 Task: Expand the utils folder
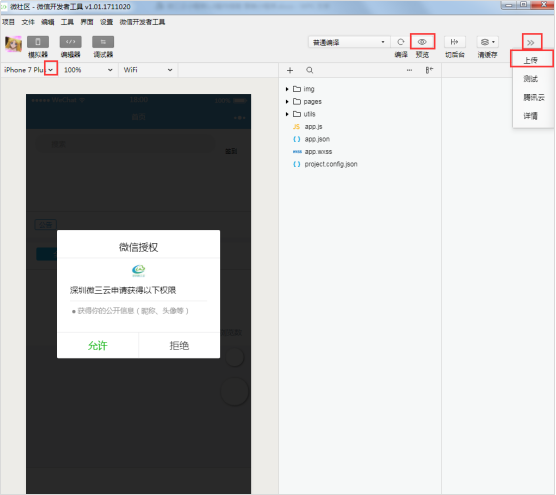(x=287, y=114)
